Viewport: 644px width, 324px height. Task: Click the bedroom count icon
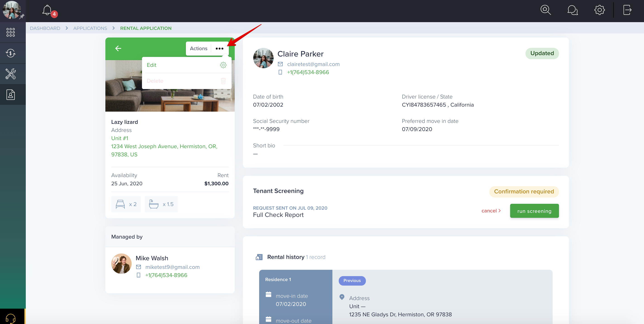point(120,204)
